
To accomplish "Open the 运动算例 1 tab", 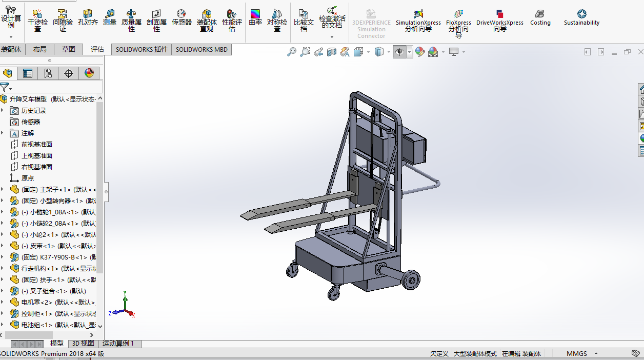I will tap(118, 344).
